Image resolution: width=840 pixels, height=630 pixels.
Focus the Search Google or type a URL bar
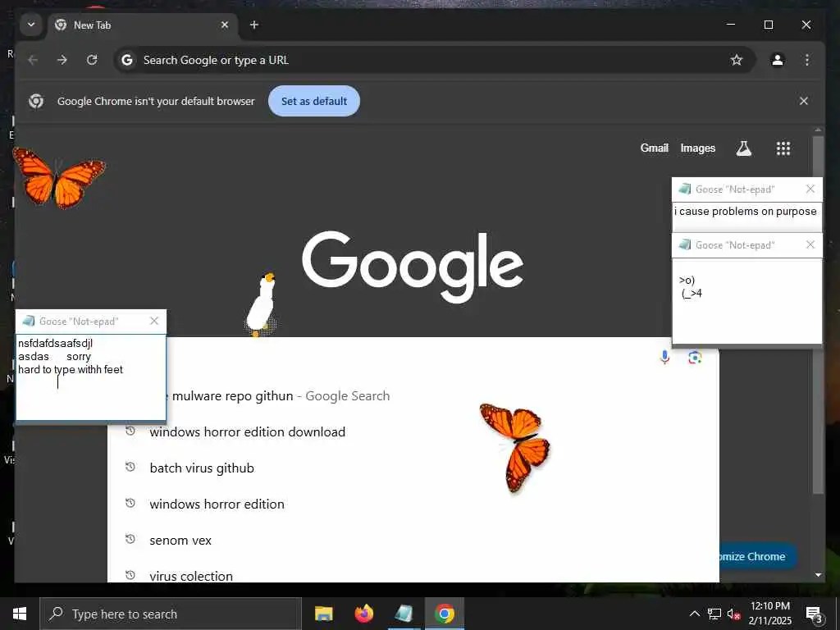click(x=434, y=60)
